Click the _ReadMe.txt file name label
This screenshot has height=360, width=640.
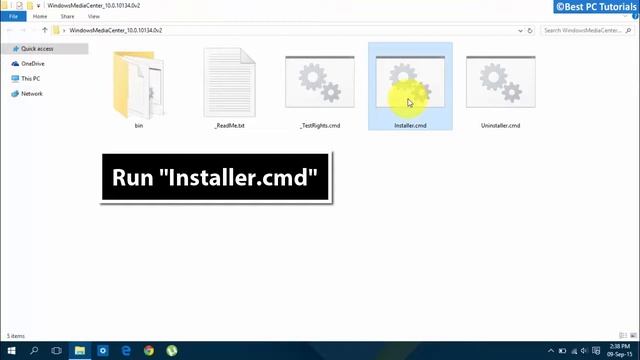229,126
